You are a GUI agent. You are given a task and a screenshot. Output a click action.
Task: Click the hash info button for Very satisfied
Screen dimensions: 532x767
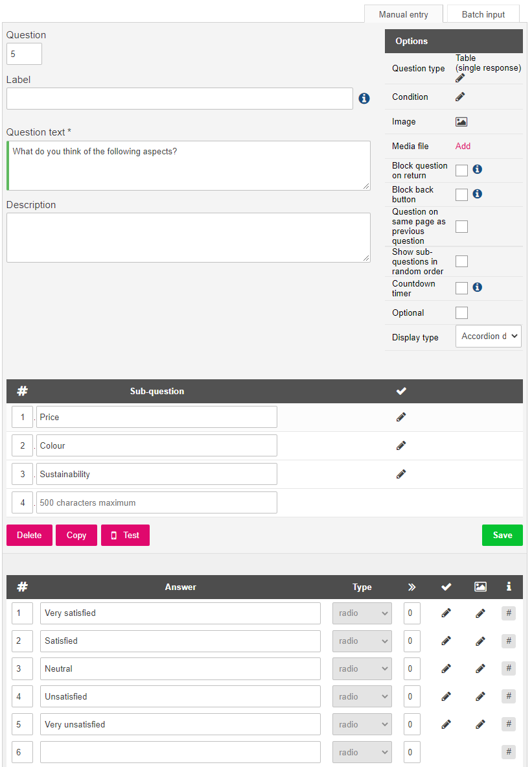coord(509,613)
